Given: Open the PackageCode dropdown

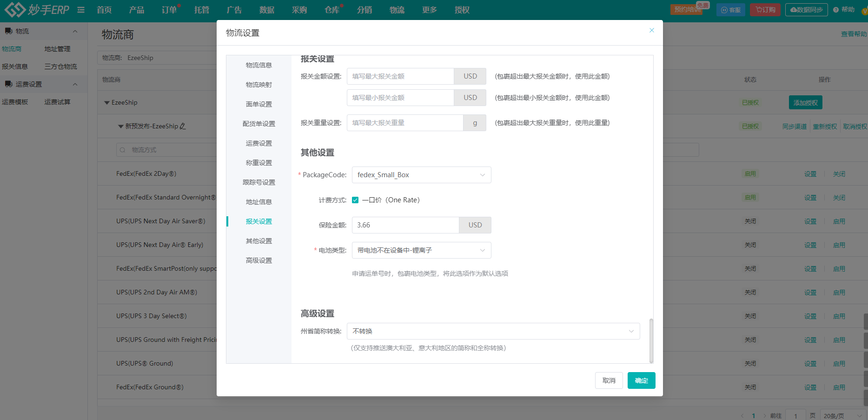Looking at the screenshot, I should [x=421, y=175].
